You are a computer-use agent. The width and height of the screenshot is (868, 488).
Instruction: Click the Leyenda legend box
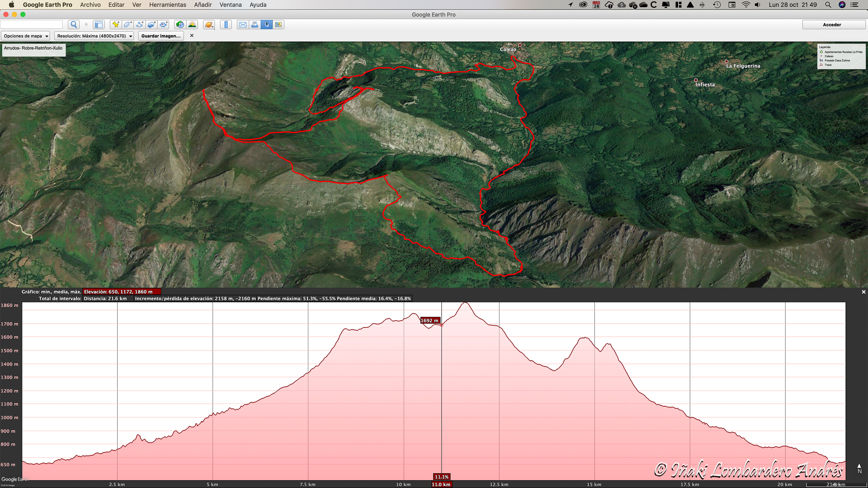pyautogui.click(x=841, y=56)
